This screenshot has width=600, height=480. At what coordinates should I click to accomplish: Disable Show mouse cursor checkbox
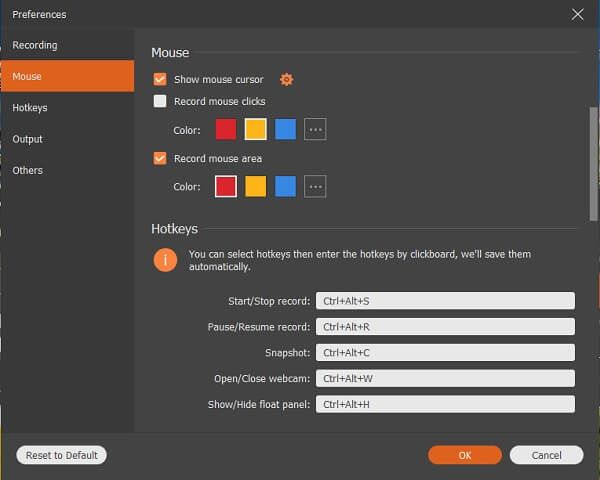pos(160,79)
